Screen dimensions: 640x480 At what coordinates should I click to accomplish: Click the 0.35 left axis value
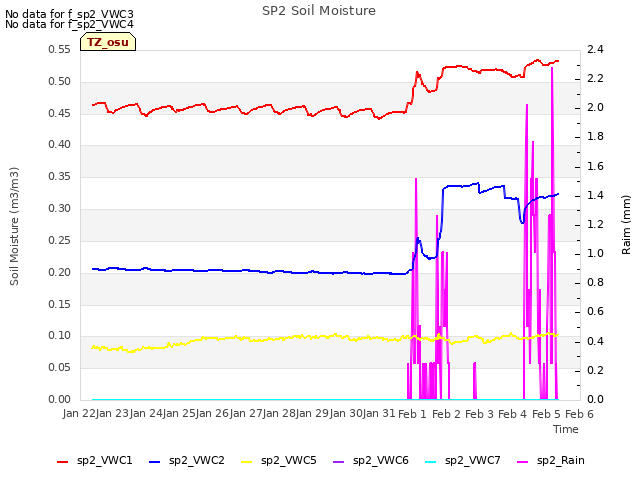pyautogui.click(x=60, y=176)
